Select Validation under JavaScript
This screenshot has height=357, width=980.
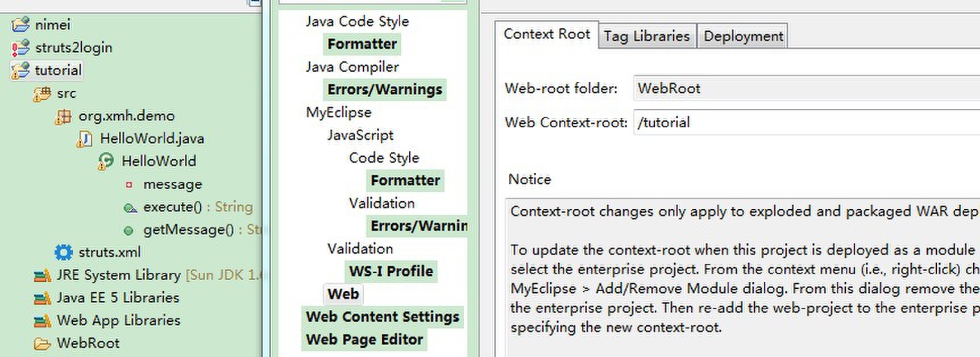(x=381, y=204)
